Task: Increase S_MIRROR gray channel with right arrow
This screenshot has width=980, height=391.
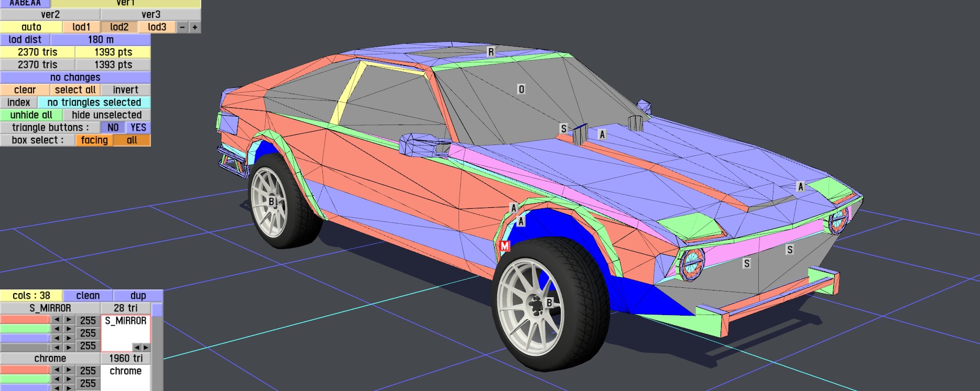Action: (x=69, y=347)
